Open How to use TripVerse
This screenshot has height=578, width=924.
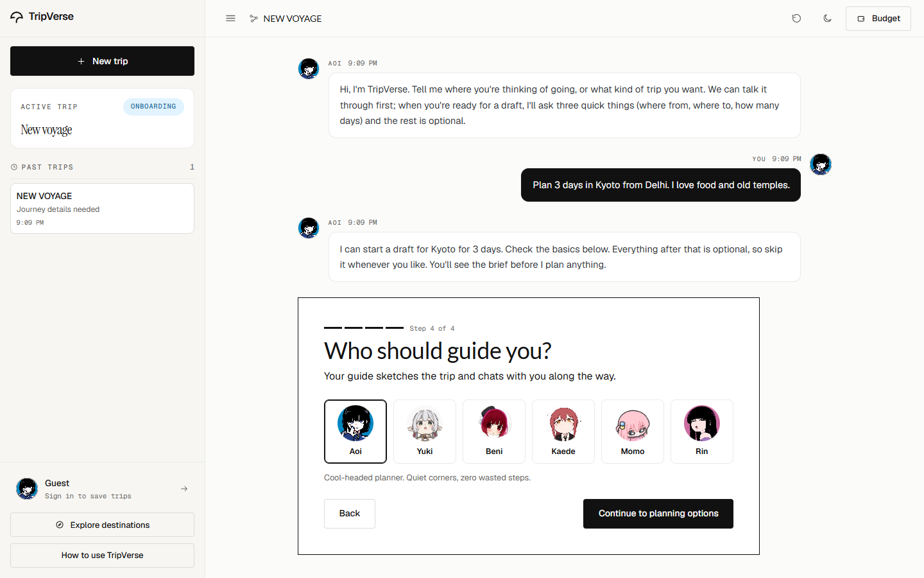[x=102, y=556]
